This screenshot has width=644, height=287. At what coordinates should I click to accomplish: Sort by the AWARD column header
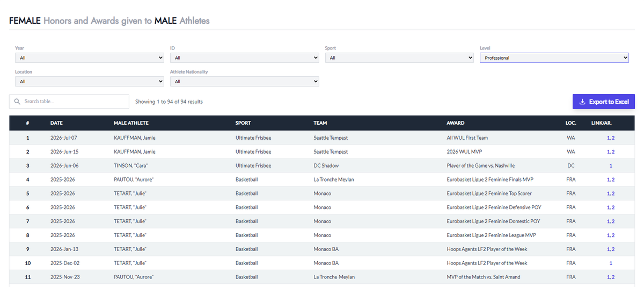(456, 123)
